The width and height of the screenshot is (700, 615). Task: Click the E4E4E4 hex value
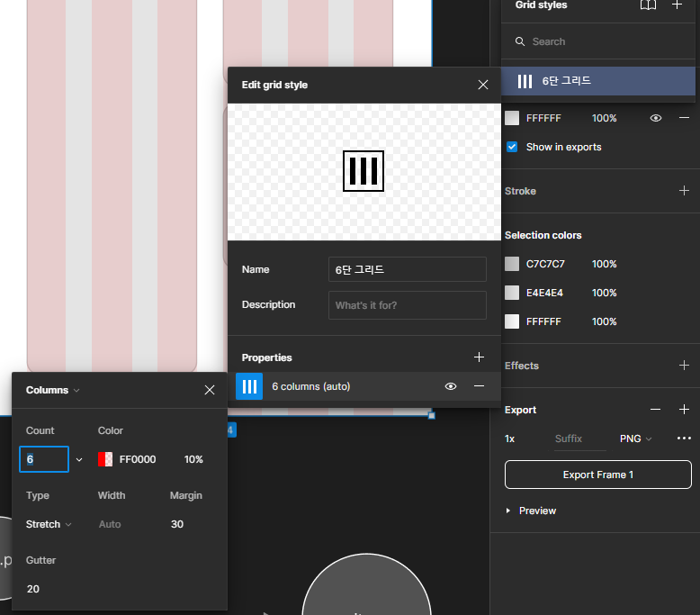pos(544,293)
